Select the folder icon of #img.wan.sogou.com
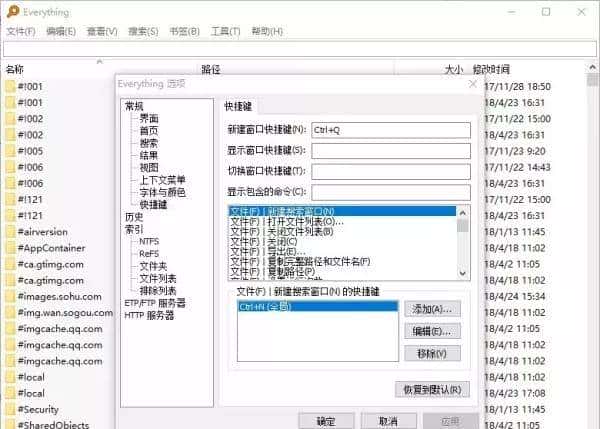Screen dimensions: 600x429 click(10, 313)
